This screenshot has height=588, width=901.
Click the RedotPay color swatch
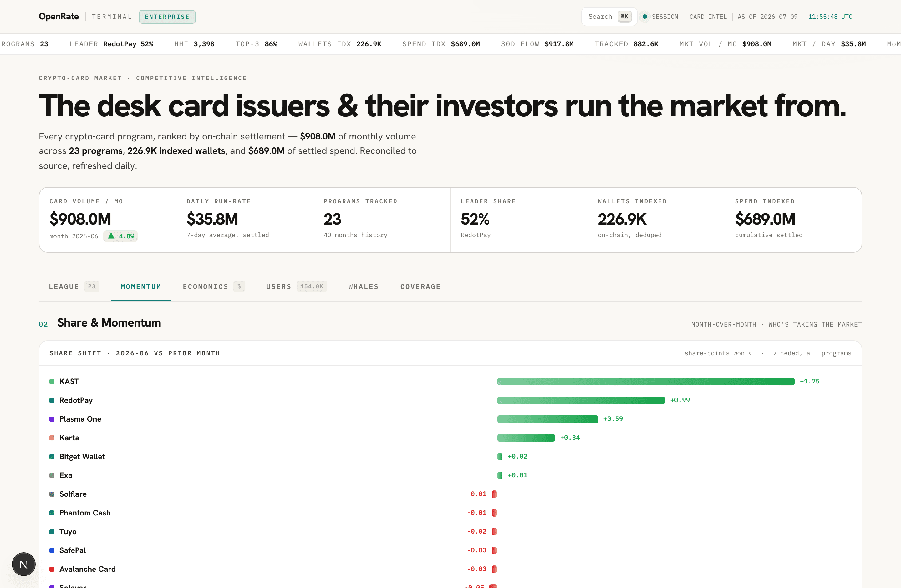tap(52, 400)
